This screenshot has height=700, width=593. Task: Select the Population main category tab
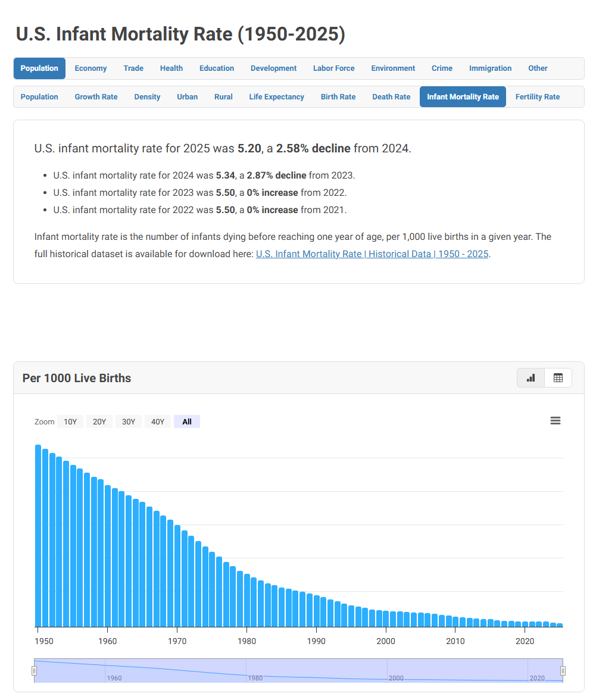point(39,68)
